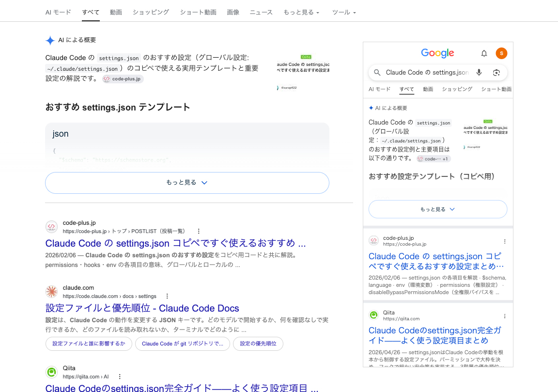Click Qiita favicon in mobile preview
558x392 pixels.
[x=373, y=315]
